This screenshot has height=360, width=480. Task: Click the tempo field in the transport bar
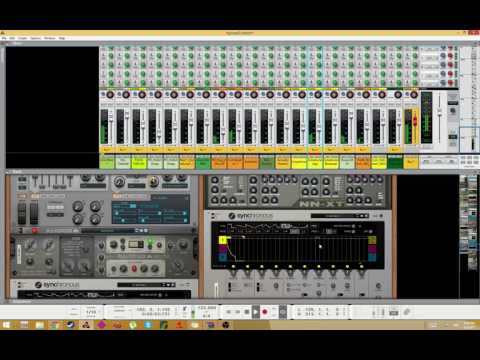pos(207,308)
